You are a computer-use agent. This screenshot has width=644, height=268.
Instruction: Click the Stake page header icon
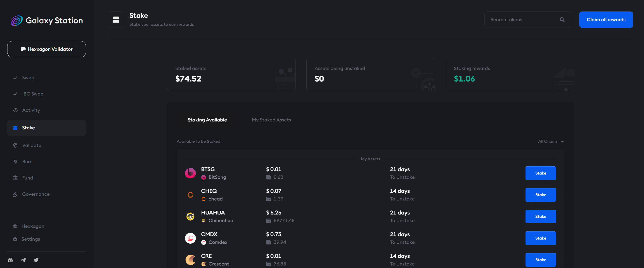pos(116,19)
